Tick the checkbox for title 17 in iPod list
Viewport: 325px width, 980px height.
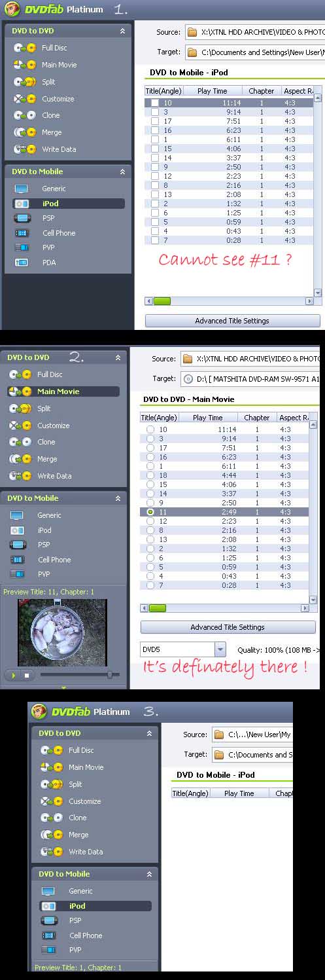[x=155, y=121]
